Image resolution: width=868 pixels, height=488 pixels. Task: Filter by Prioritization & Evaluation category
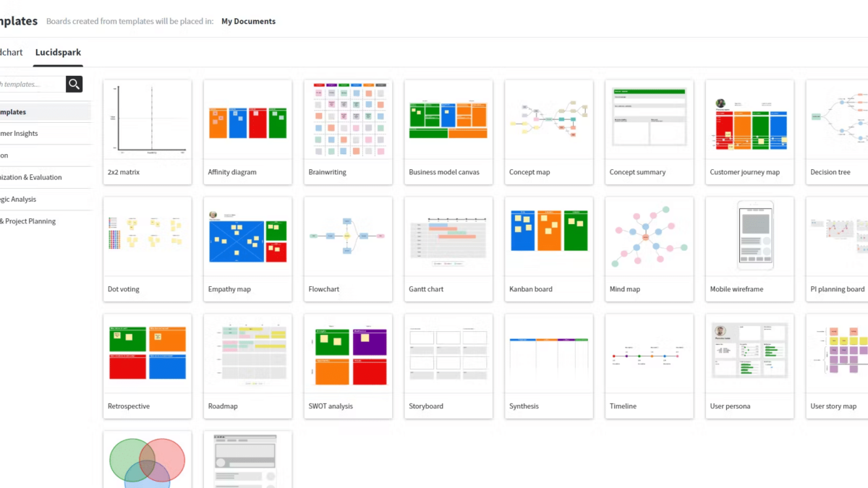tap(33, 177)
